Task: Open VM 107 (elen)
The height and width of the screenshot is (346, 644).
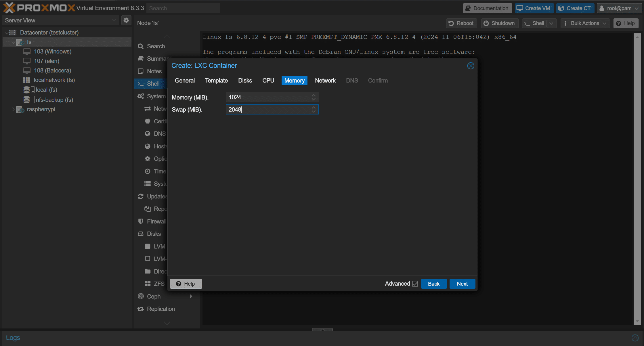Action: (x=47, y=61)
